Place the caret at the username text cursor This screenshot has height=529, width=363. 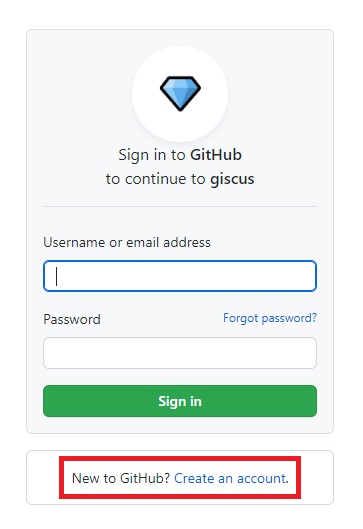tap(57, 276)
